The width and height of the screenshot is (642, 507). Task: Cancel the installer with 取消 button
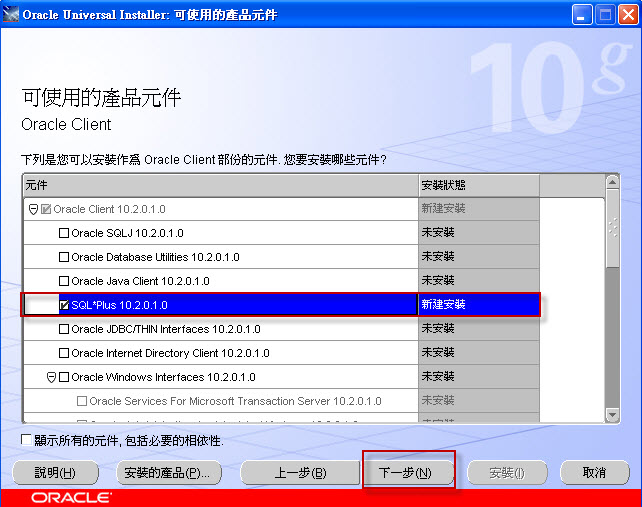click(595, 473)
